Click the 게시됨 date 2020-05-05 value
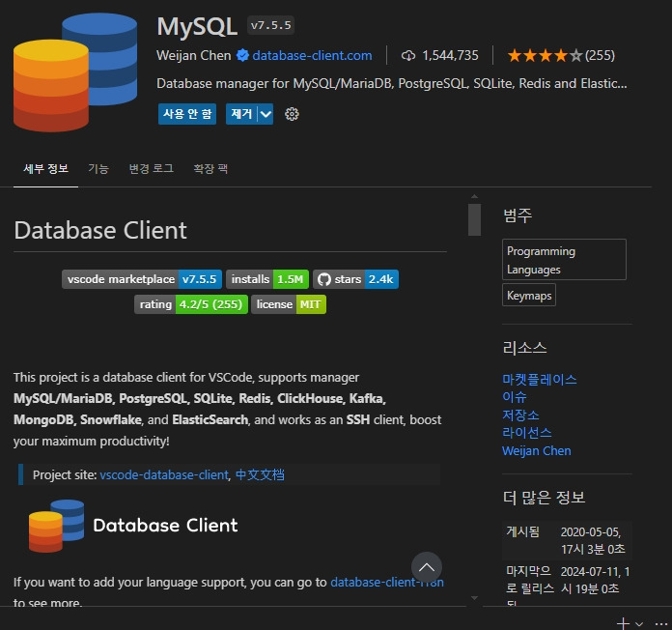Viewport: 672px width, 630px height. click(x=593, y=540)
